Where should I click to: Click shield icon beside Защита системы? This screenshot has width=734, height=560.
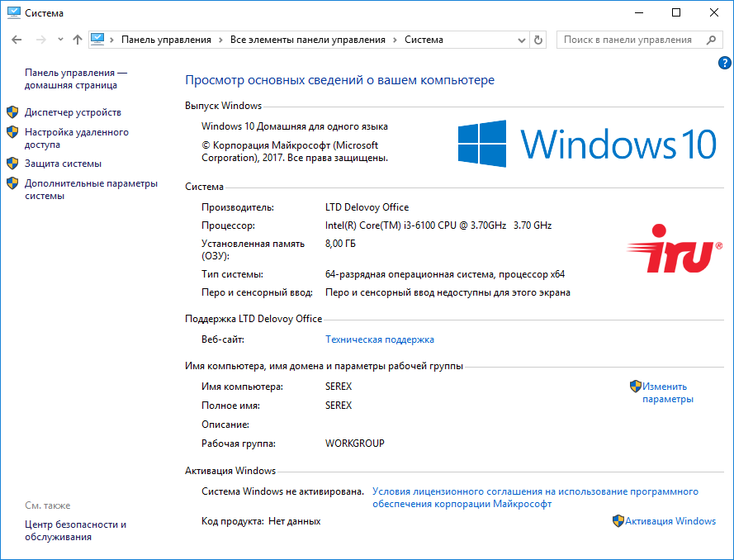(12, 163)
